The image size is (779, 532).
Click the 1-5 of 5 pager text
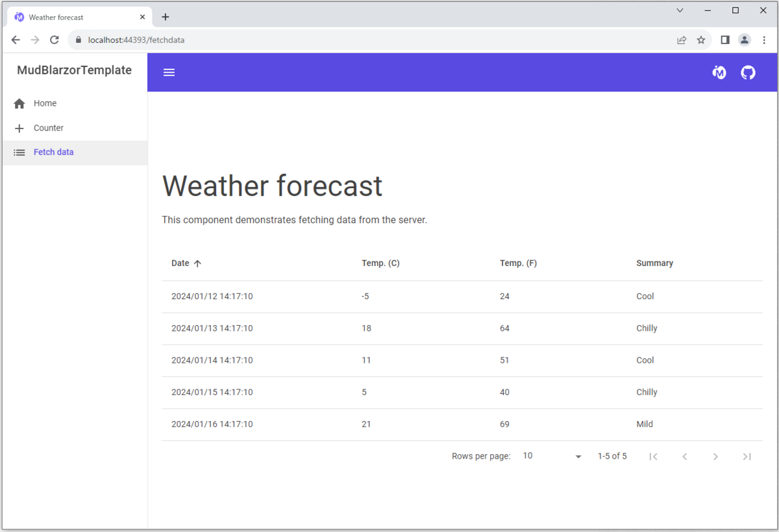(x=612, y=456)
